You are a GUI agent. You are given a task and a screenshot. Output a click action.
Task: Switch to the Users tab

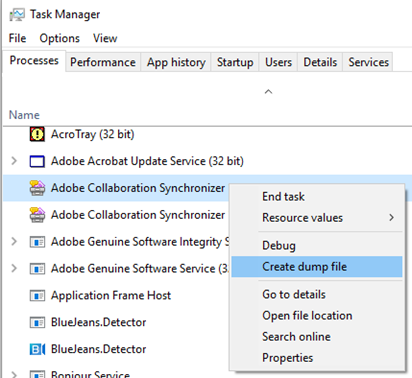tap(278, 62)
